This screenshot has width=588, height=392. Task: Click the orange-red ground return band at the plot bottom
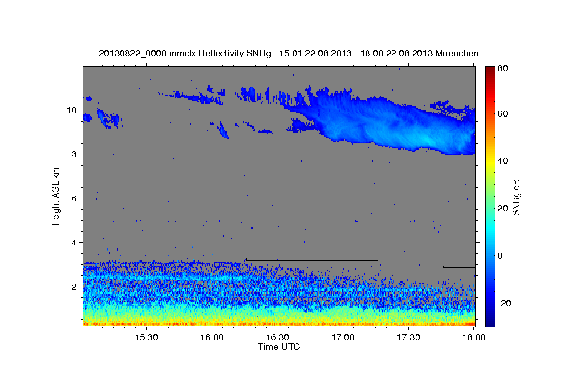point(279,324)
